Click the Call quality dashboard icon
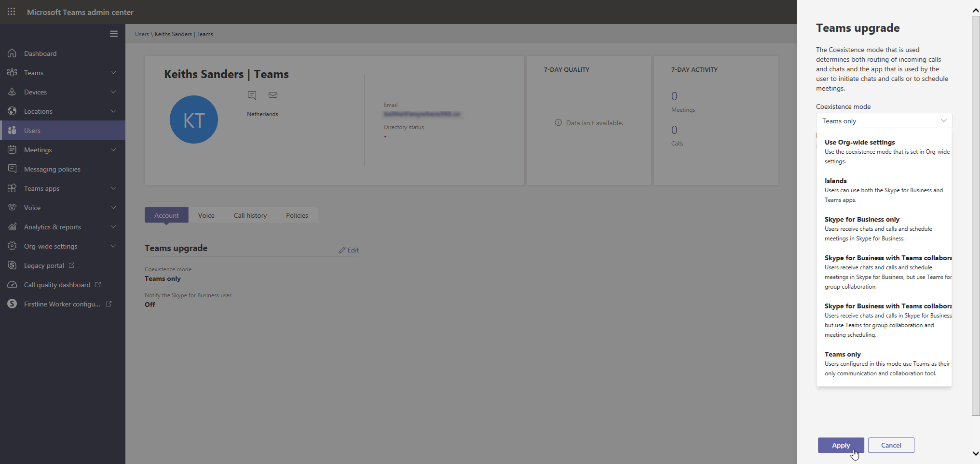This screenshot has width=980, height=464. [x=12, y=284]
